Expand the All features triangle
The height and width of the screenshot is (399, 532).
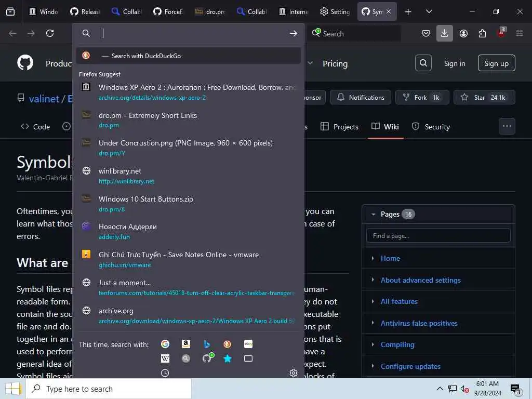[373, 301]
